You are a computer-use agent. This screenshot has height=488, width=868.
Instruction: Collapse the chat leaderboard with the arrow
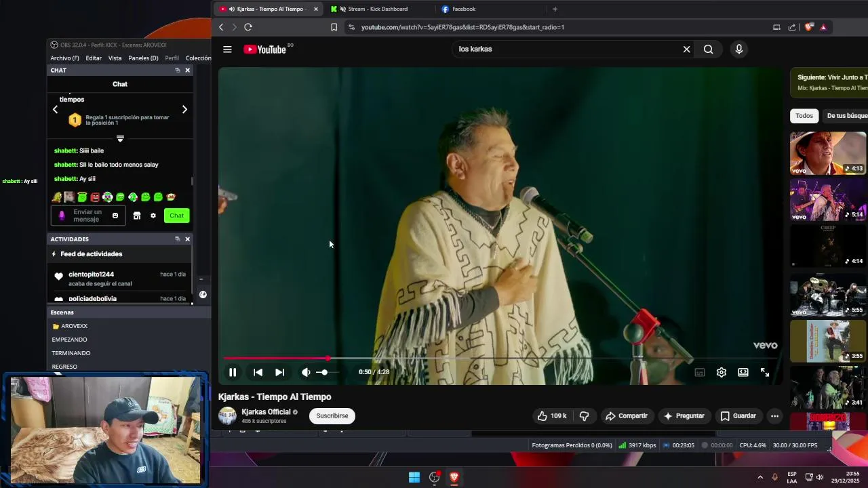tap(120, 138)
